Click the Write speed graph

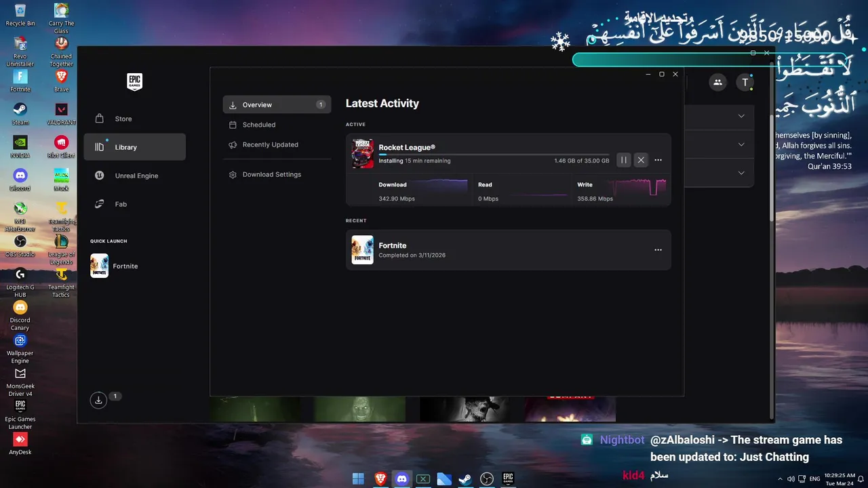[x=637, y=186]
